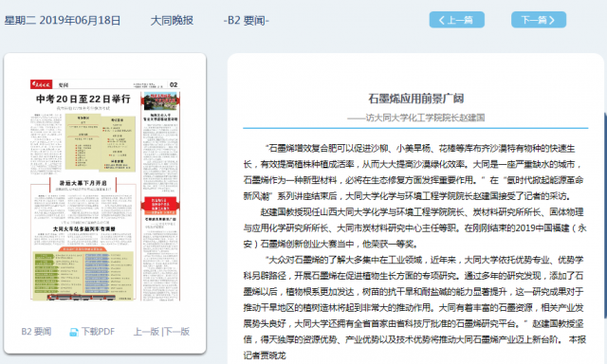Click the 上一篇 previous article button
The height and width of the screenshot is (364, 607).
[456, 20]
